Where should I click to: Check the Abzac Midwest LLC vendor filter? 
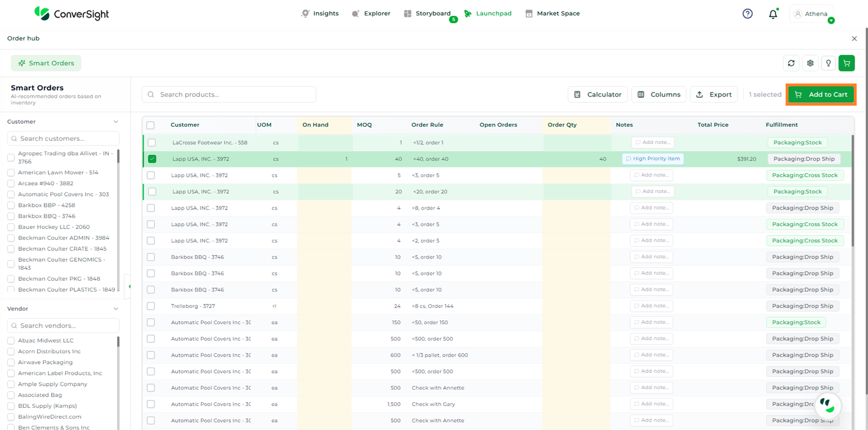click(11, 341)
